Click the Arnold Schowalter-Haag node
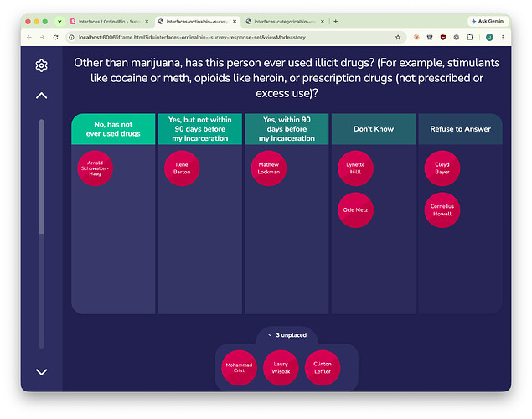 tap(95, 168)
